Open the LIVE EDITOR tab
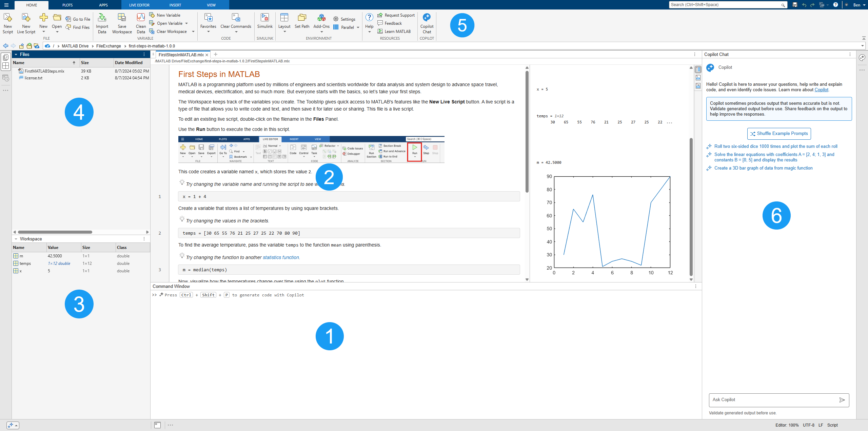868x431 pixels. (x=139, y=5)
